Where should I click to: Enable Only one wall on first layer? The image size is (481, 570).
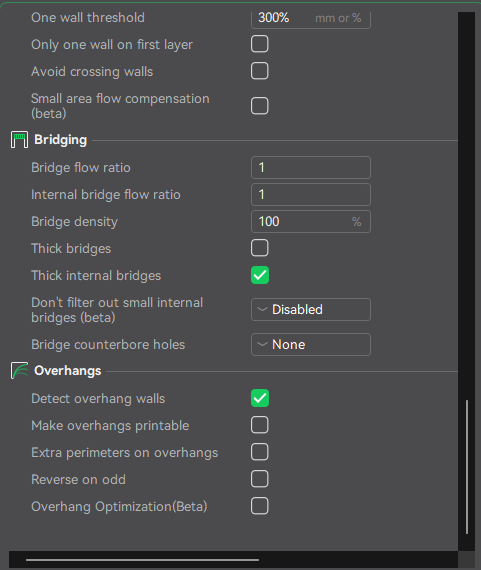click(260, 44)
